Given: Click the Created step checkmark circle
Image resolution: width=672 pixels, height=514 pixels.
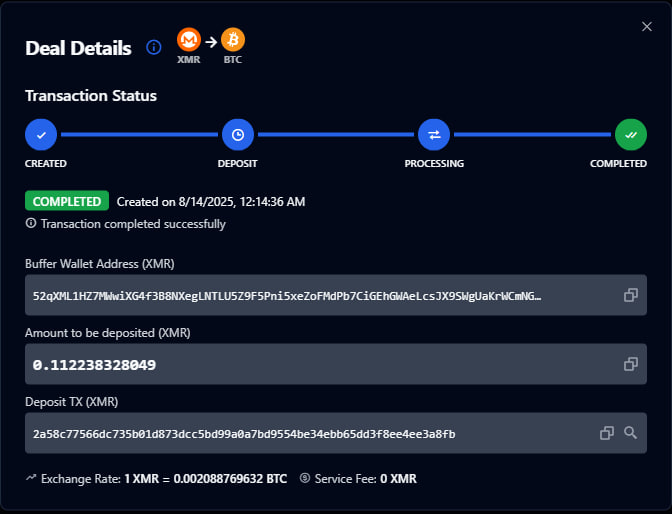Looking at the screenshot, I should point(41,134).
